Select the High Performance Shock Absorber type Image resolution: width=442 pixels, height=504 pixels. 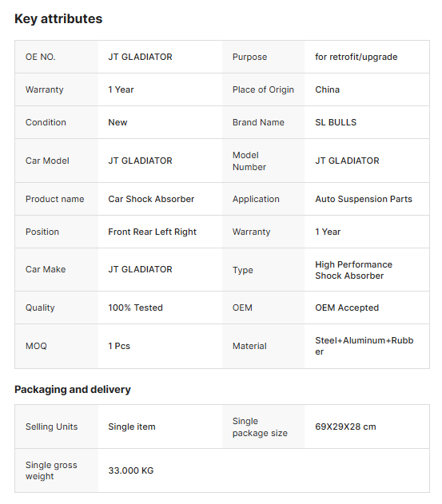[x=353, y=270]
